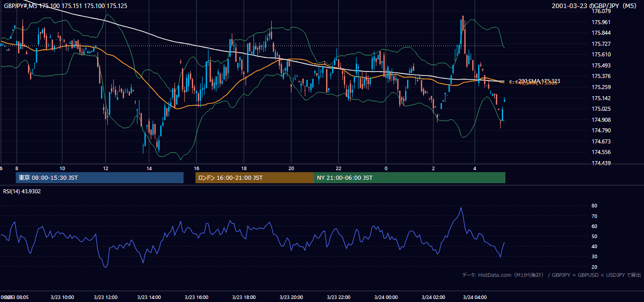Click hour 16 on the chart time axis

197,168
